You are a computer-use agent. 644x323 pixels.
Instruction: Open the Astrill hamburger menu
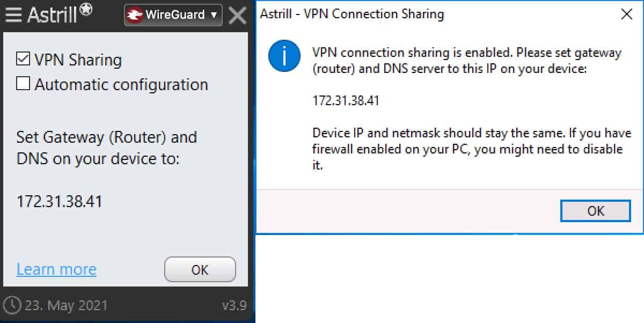pos(13,15)
